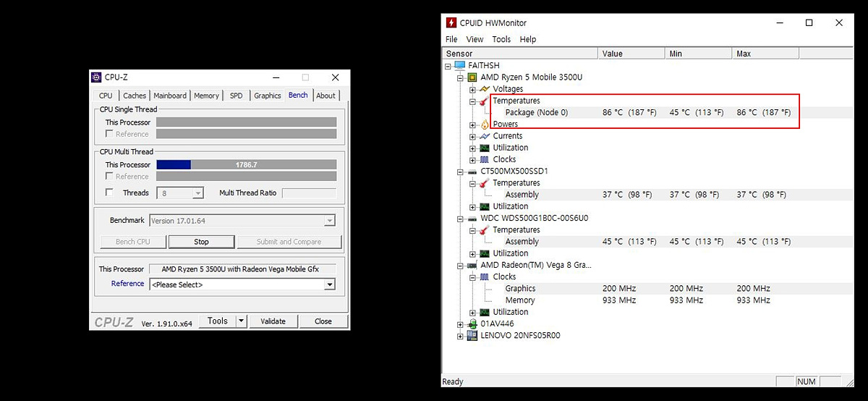868x401 pixels.
Task: Open the Threads count dropdown showing 8
Action: pyautogui.click(x=180, y=193)
